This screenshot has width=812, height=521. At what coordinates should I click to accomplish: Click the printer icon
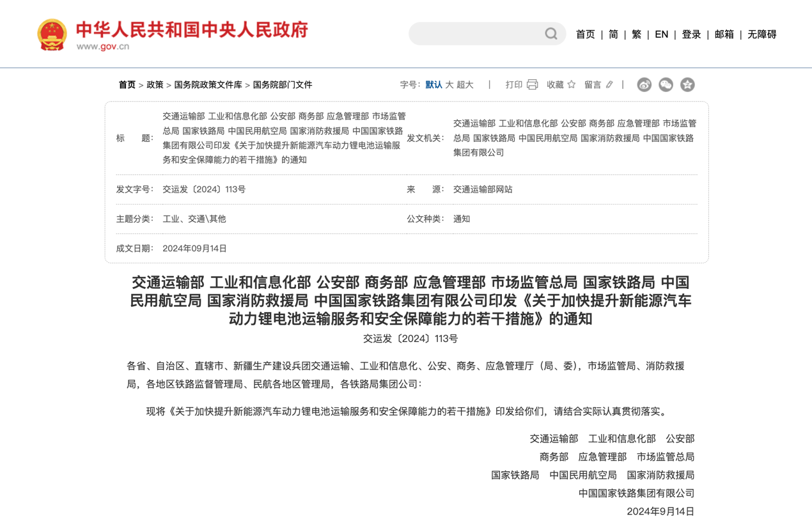coord(532,84)
